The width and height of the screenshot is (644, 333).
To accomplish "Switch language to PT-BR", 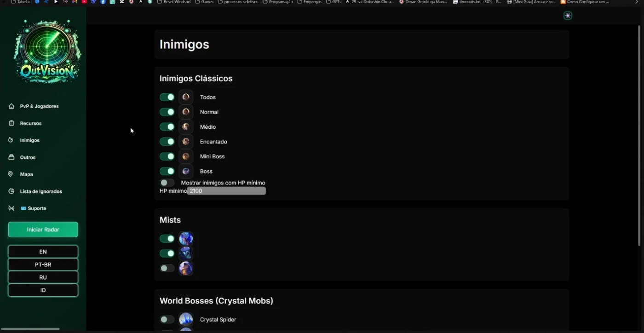I will coord(43,264).
